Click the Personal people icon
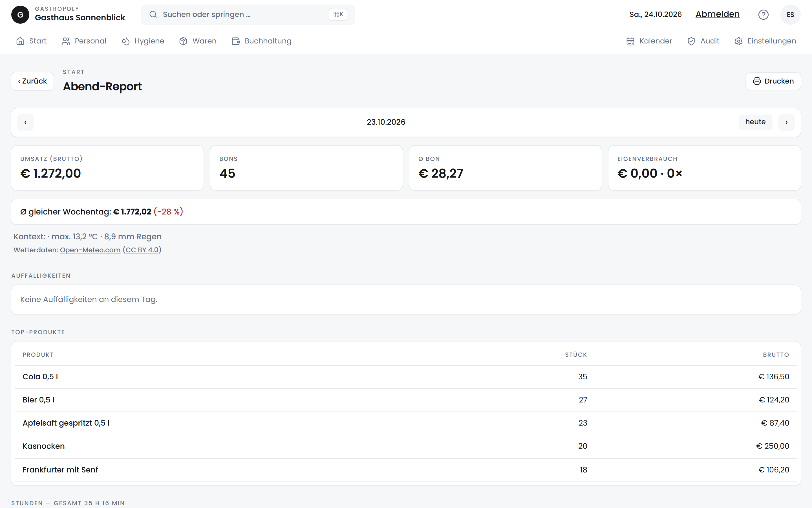This screenshot has height=508, width=812. point(66,41)
